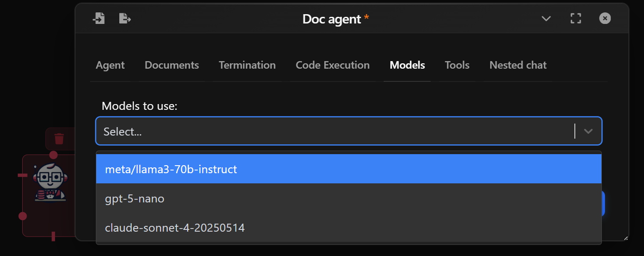644x256 pixels.
Task: Click the bottom connection point of the node
Action: point(53,237)
